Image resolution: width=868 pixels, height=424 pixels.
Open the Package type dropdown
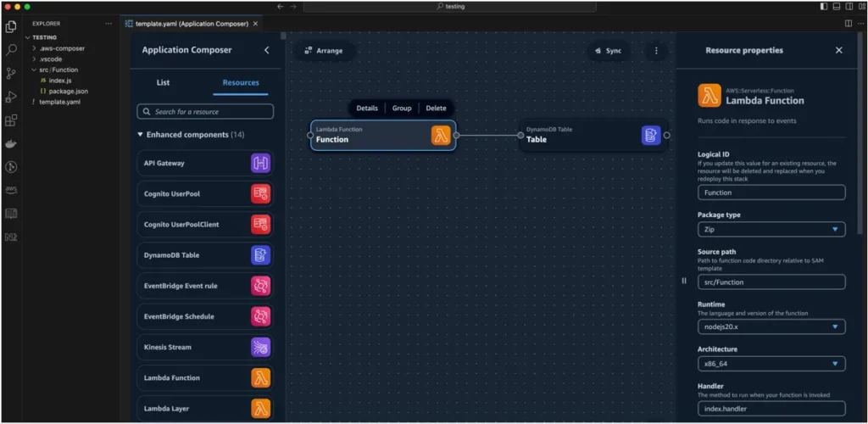771,229
